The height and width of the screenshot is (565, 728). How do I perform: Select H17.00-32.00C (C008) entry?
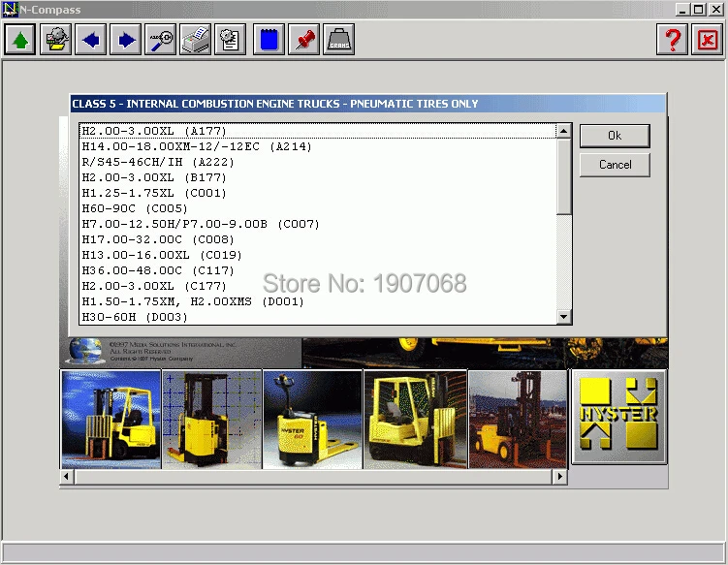[318, 239]
